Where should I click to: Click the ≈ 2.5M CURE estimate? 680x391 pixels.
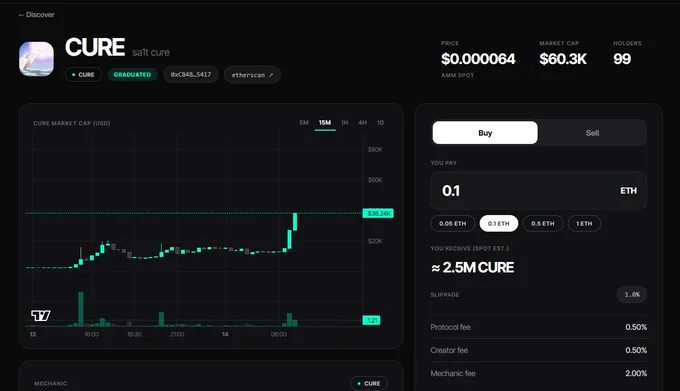[473, 267]
